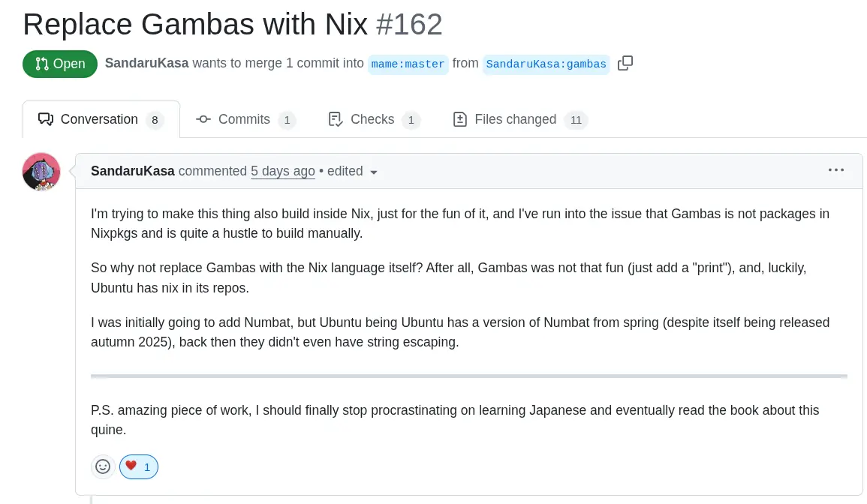Click the SandaruKasa:gambas branch label
This screenshot has width=867, height=504.
tap(546, 64)
